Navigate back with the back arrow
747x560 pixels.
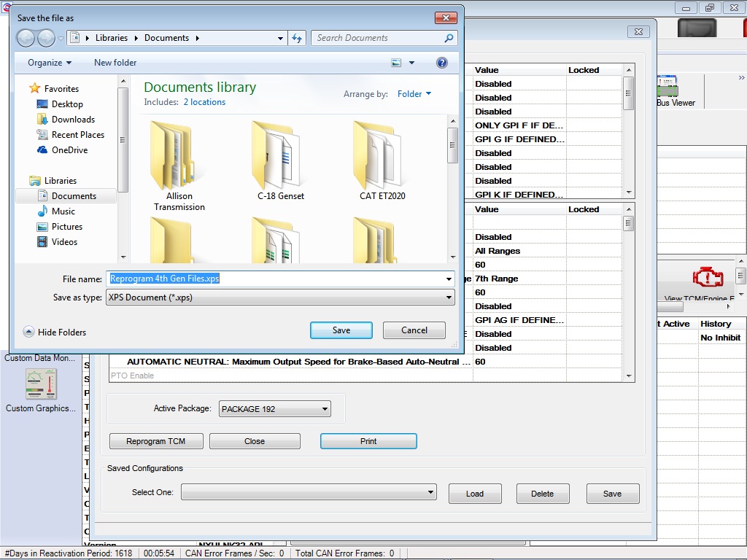tap(25, 37)
